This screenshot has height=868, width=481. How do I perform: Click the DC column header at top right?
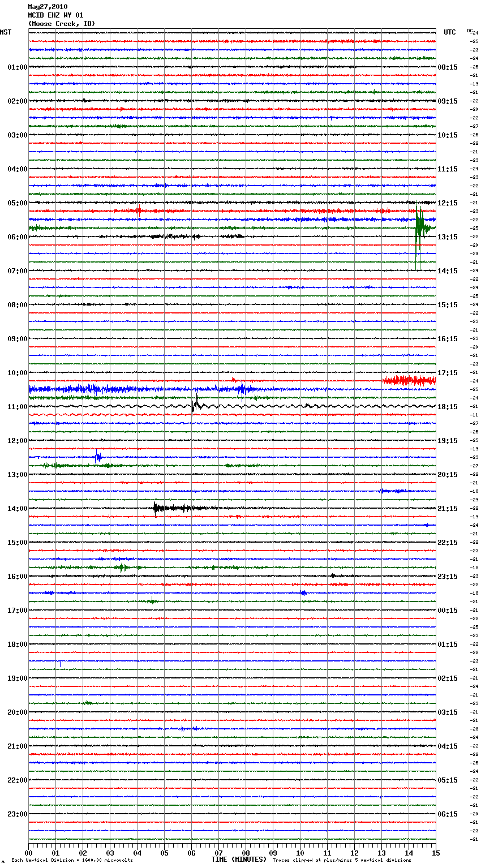coord(470,31)
